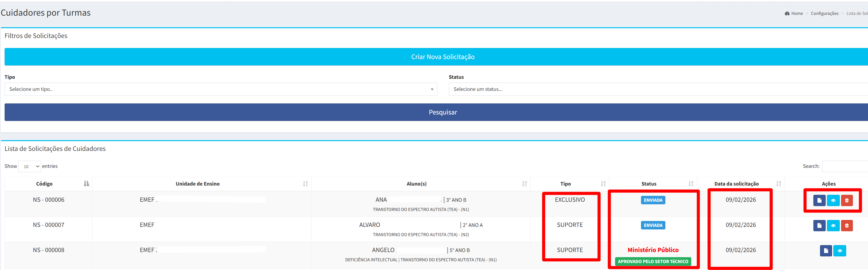Delete request NS - 000007 with trash icon
The height and width of the screenshot is (270, 868).
[x=846, y=226]
